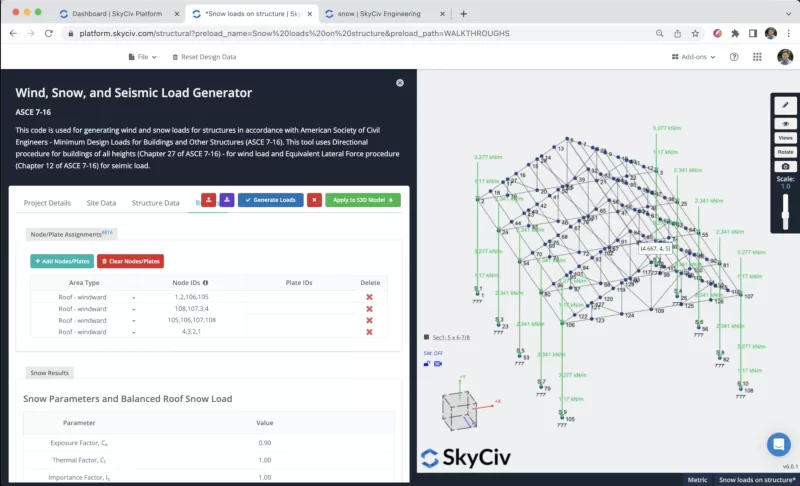Toggle the eye visibility settings button

tap(785, 124)
